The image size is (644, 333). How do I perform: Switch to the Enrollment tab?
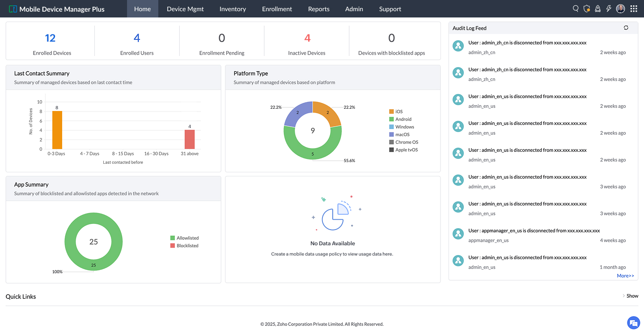[277, 9]
